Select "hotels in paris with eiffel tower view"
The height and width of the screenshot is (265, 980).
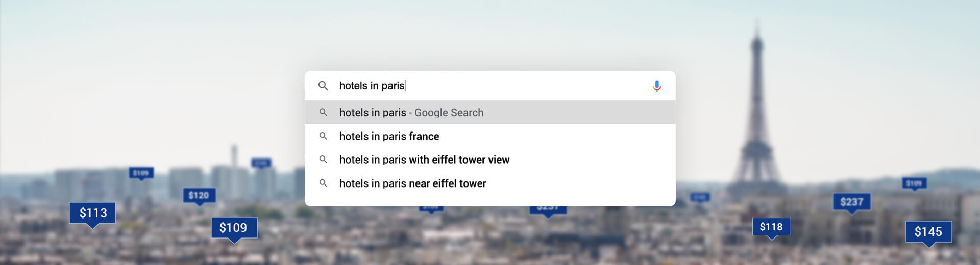424,160
